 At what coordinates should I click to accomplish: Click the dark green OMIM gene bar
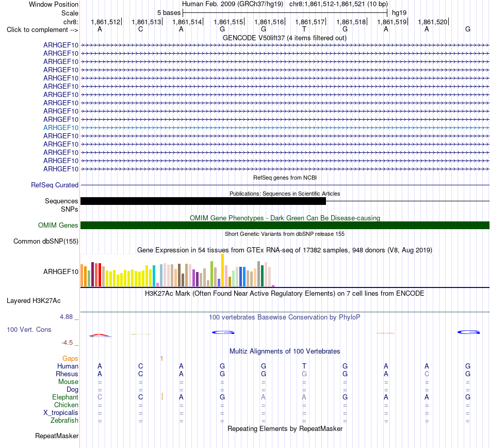pyautogui.click(x=285, y=225)
